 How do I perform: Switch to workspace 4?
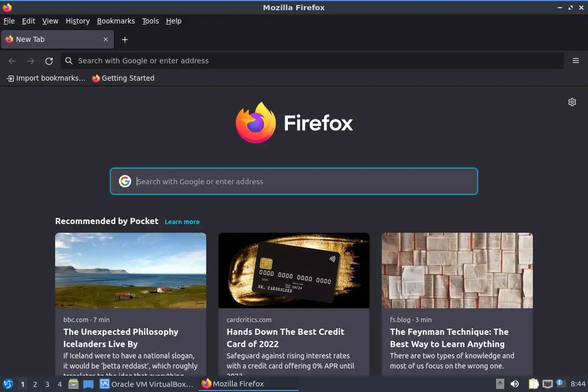(x=60, y=384)
